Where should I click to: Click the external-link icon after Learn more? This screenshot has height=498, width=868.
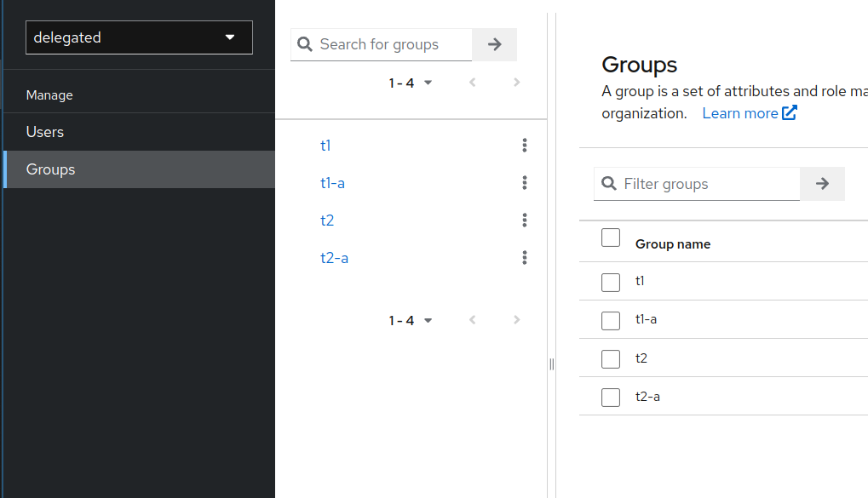[x=791, y=112]
